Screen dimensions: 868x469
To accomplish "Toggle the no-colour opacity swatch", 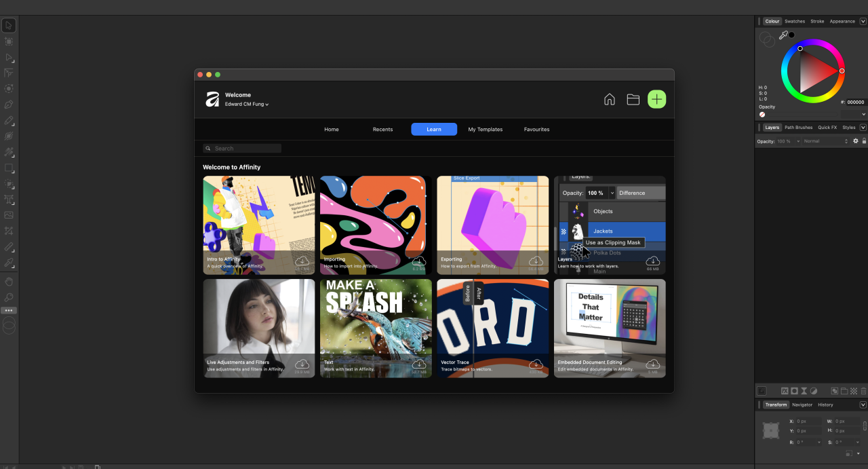I will coord(762,115).
